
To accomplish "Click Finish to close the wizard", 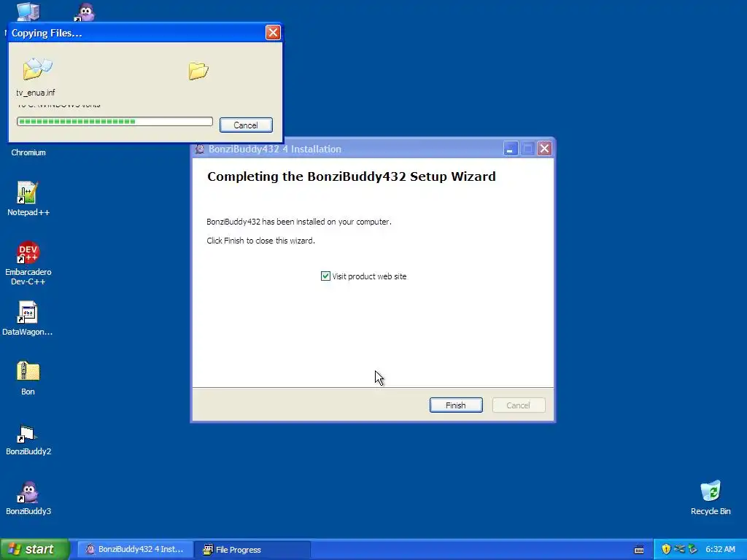I will (456, 405).
